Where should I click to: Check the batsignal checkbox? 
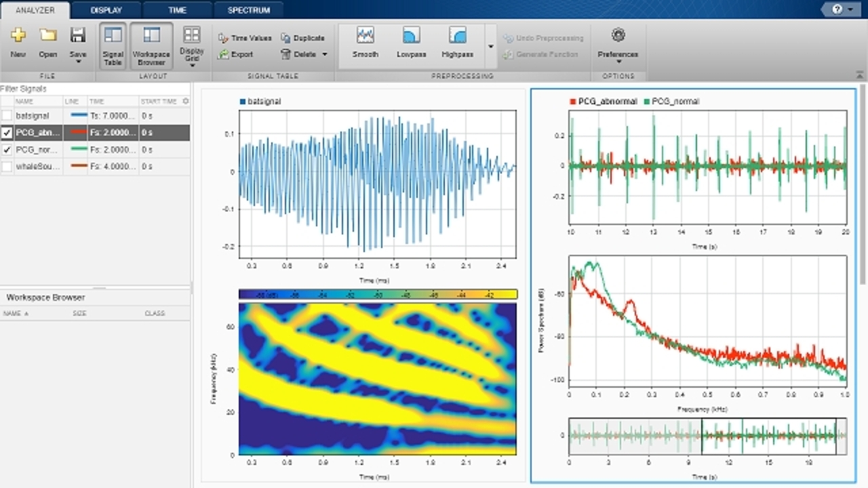tap(7, 116)
